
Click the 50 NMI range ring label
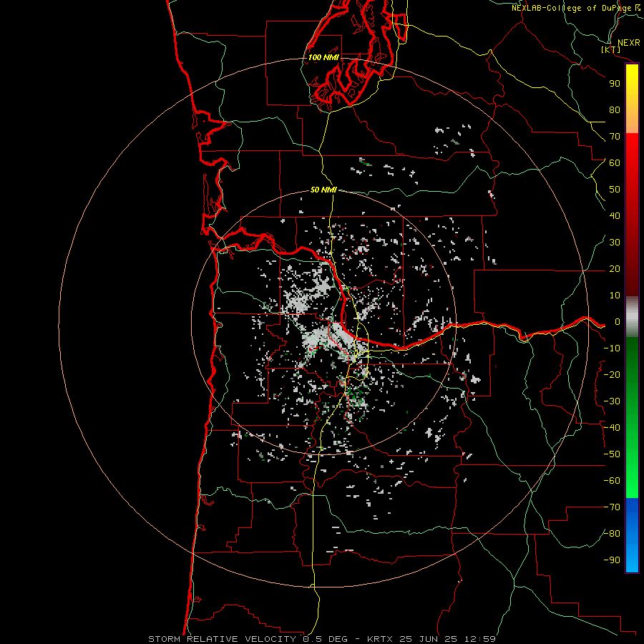pyautogui.click(x=323, y=190)
